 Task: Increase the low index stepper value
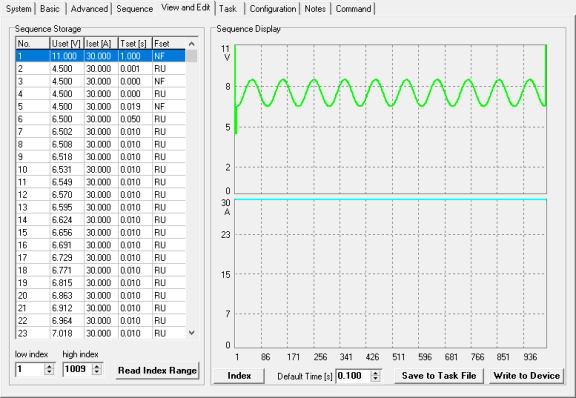[x=49, y=366]
